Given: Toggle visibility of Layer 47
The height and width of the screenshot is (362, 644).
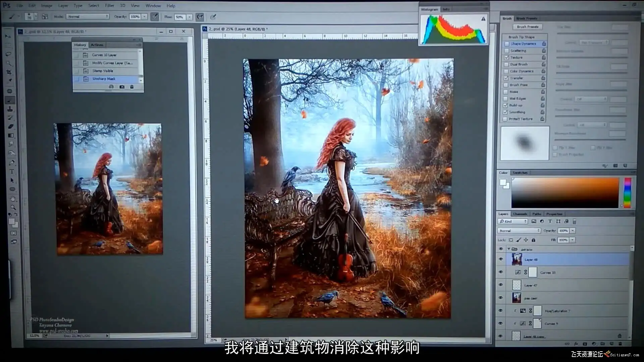Looking at the screenshot, I should (x=501, y=285).
